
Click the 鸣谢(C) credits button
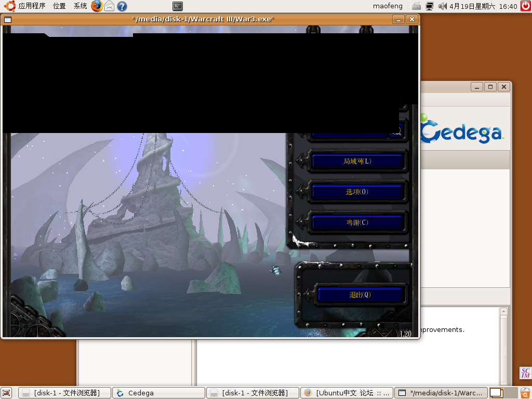(x=357, y=222)
